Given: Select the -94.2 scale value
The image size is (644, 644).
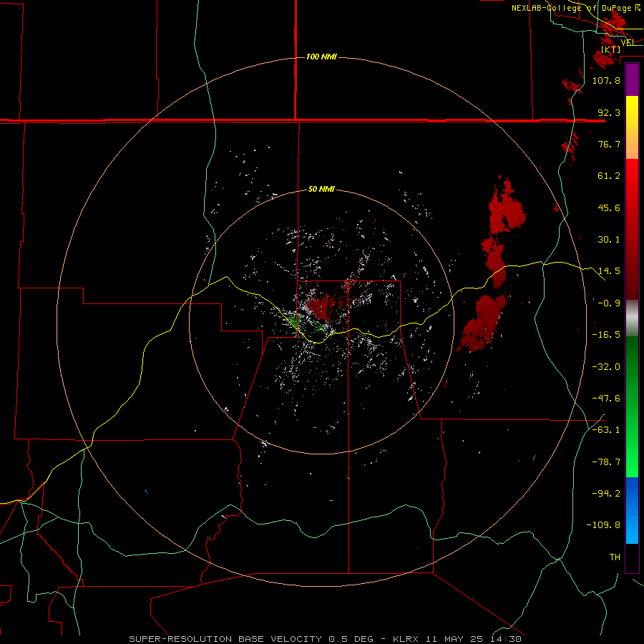Looking at the screenshot, I should coord(606,494).
